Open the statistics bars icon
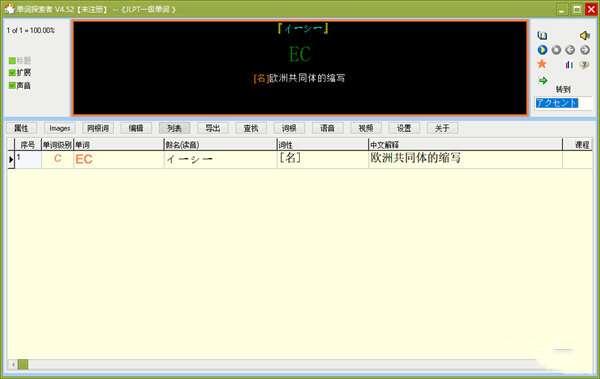600x379 pixels. click(x=569, y=65)
